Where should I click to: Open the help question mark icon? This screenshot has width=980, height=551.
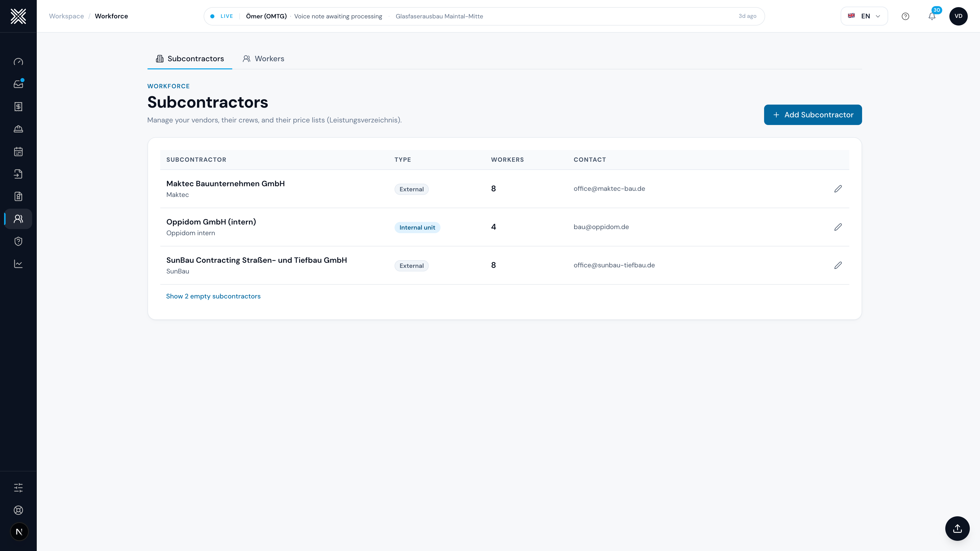(x=905, y=16)
